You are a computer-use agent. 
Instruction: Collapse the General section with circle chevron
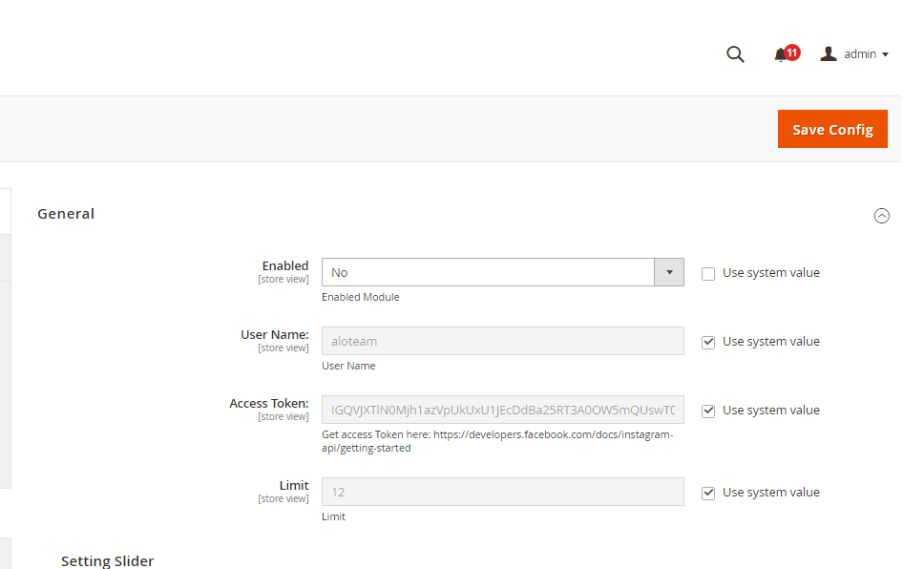(x=881, y=216)
